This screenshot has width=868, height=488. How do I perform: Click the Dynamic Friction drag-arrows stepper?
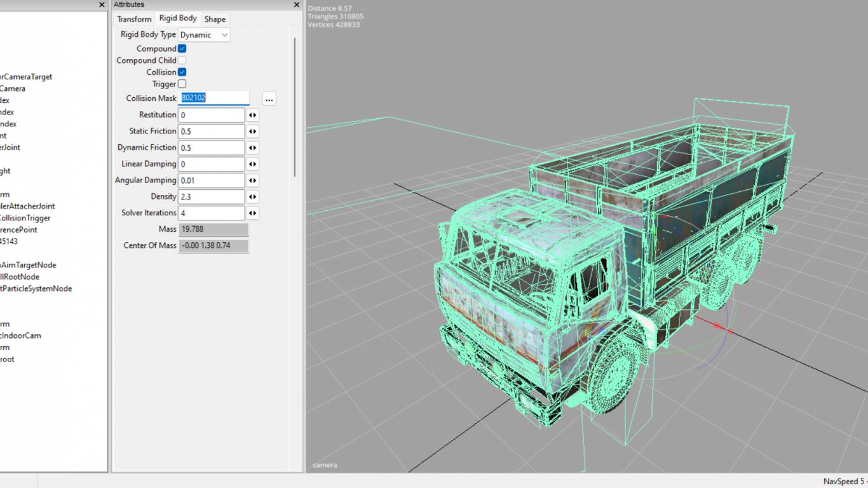[x=253, y=148]
